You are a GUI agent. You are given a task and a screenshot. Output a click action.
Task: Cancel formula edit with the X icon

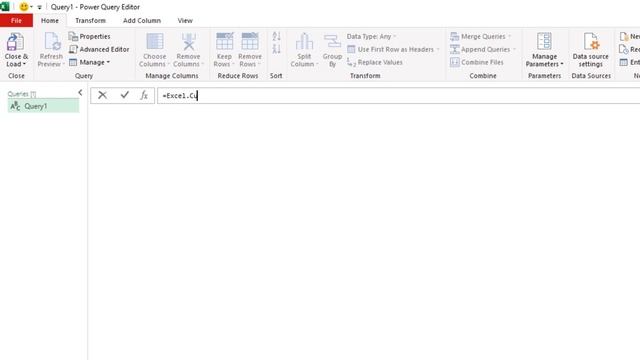click(x=102, y=95)
